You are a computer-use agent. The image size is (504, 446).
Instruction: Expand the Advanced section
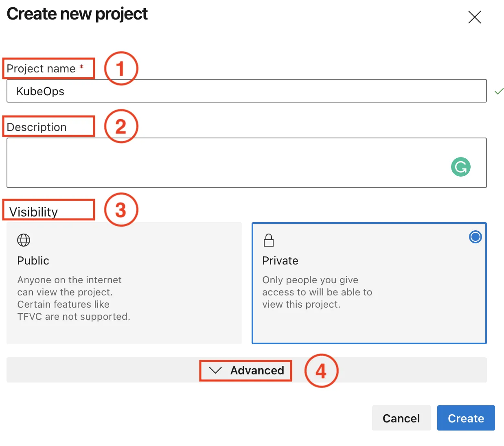(x=247, y=370)
